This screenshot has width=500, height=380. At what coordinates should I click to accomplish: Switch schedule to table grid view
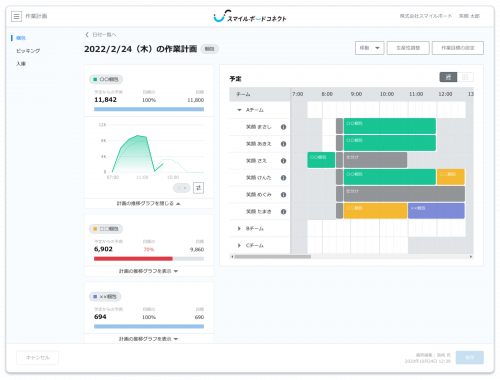[465, 77]
